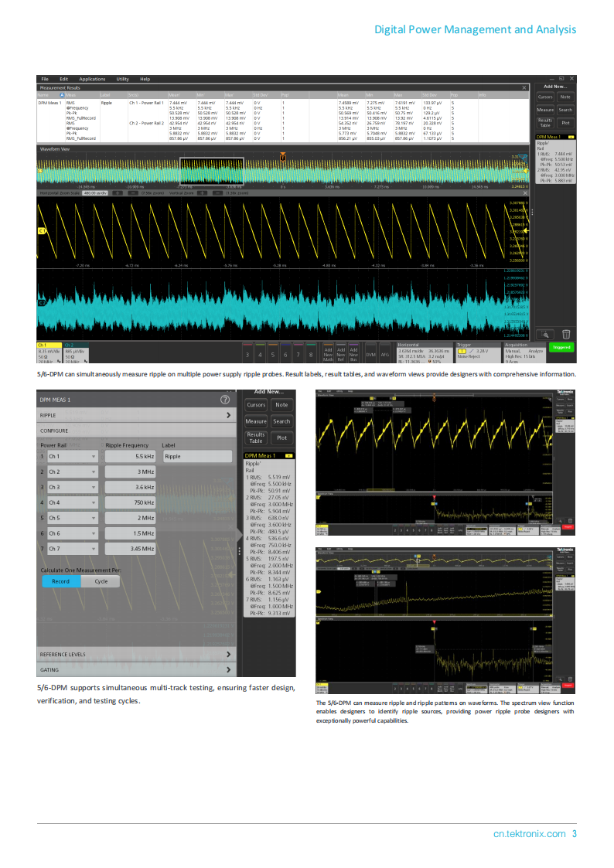Add channel 3 from the settings bar
The image size is (614, 868).
tap(247, 354)
